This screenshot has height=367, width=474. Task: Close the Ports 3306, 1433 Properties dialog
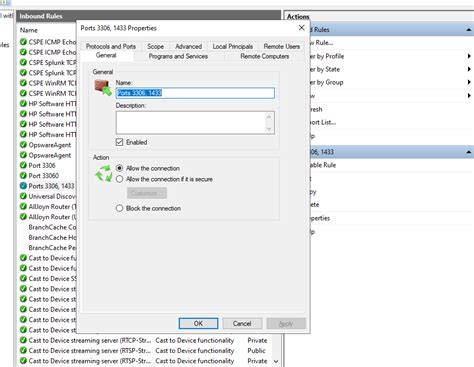point(301,28)
